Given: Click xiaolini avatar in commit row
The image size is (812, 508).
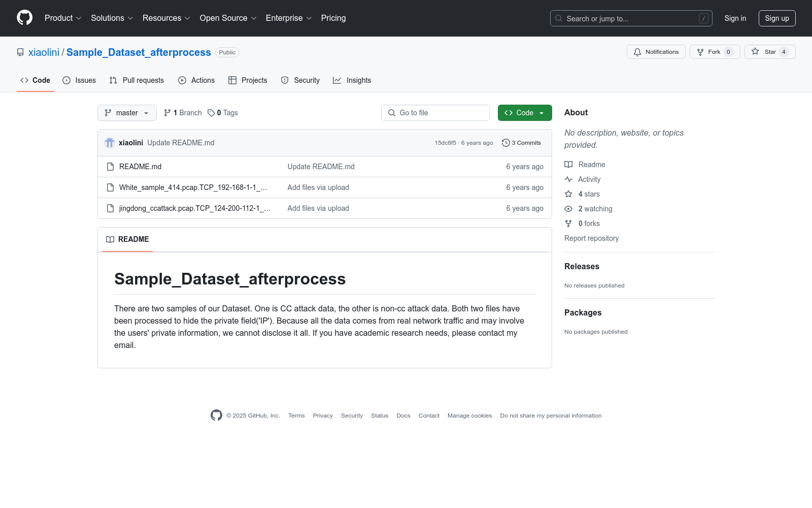Looking at the screenshot, I should (110, 143).
